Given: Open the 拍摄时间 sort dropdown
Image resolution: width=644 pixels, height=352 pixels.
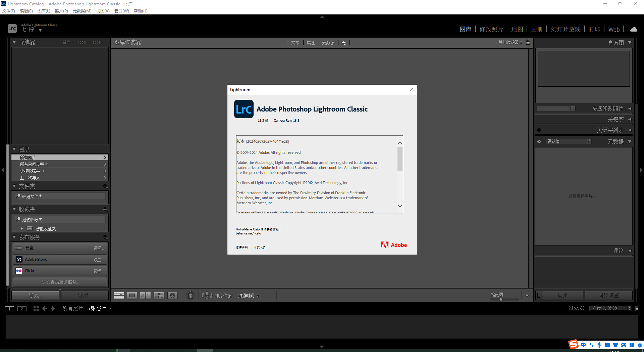Looking at the screenshot, I should 248,296.
